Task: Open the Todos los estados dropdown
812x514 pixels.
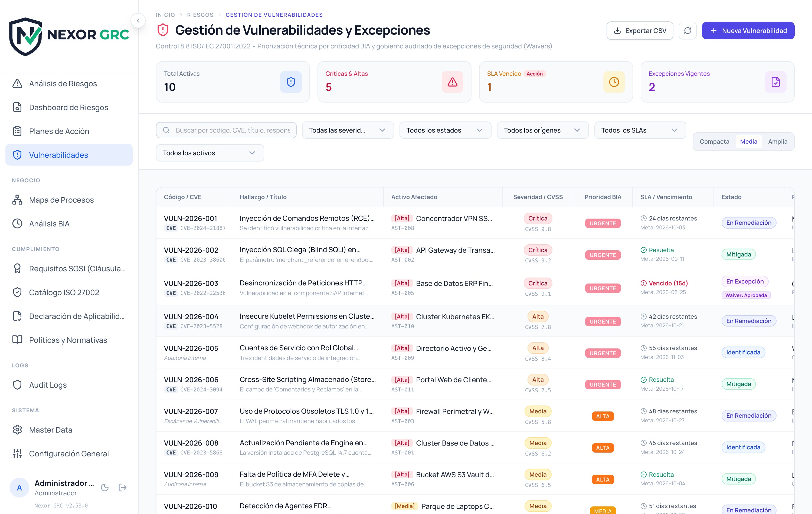Action: pyautogui.click(x=445, y=130)
